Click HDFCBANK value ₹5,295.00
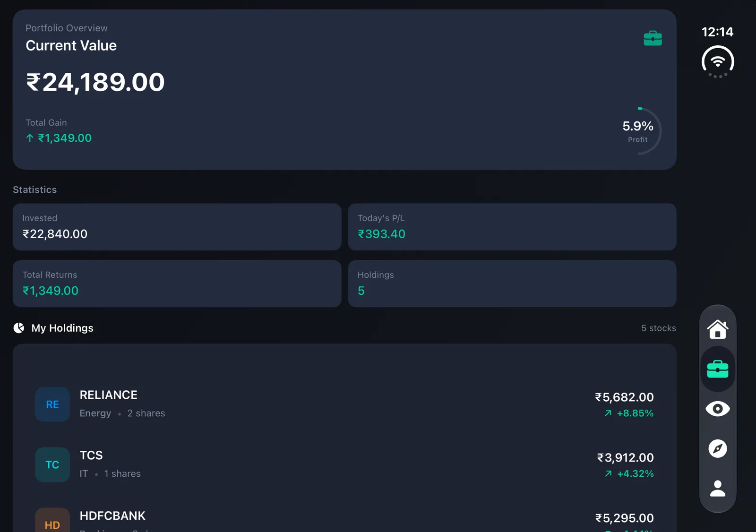The width and height of the screenshot is (756, 532). (624, 518)
